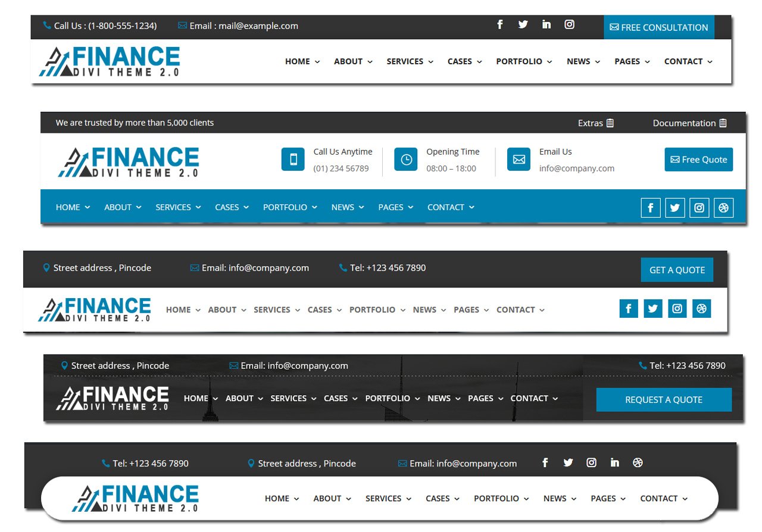Click outlined Dribbble icon in blue menu bar

724,208
